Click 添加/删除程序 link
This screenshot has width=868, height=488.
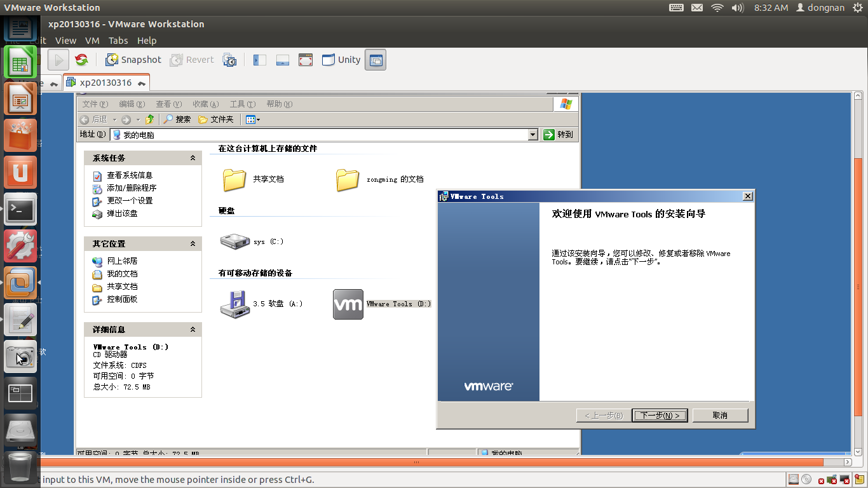pyautogui.click(x=132, y=188)
